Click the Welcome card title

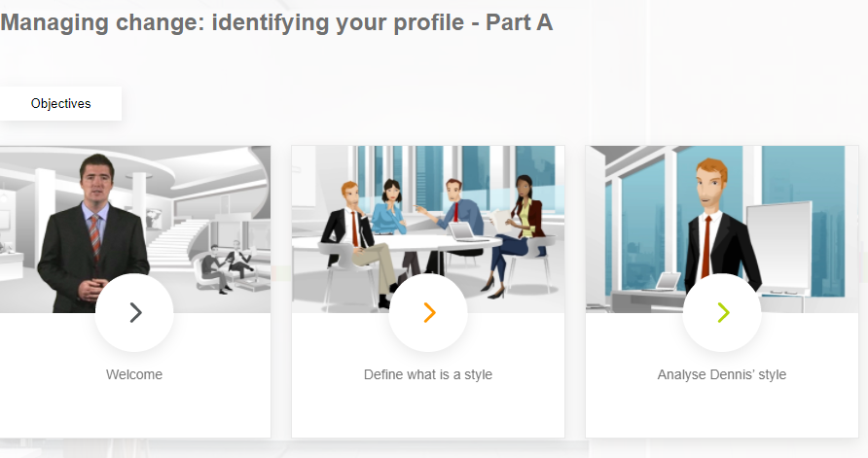[134, 374]
